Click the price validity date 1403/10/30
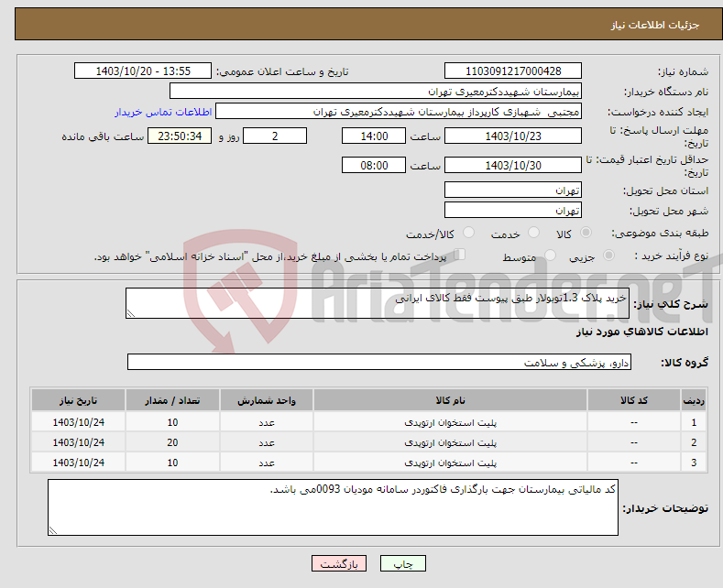 click(x=513, y=165)
